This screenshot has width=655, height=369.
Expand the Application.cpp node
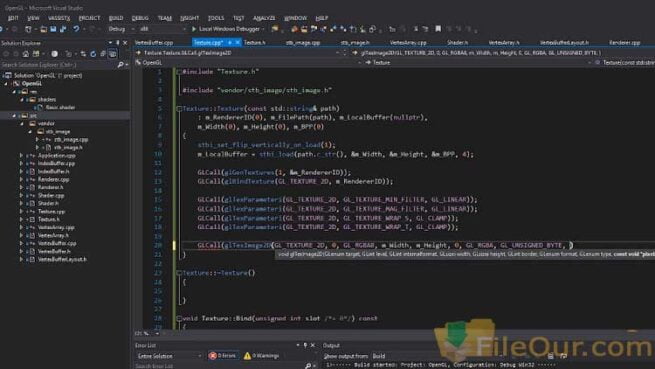[x=22, y=155]
